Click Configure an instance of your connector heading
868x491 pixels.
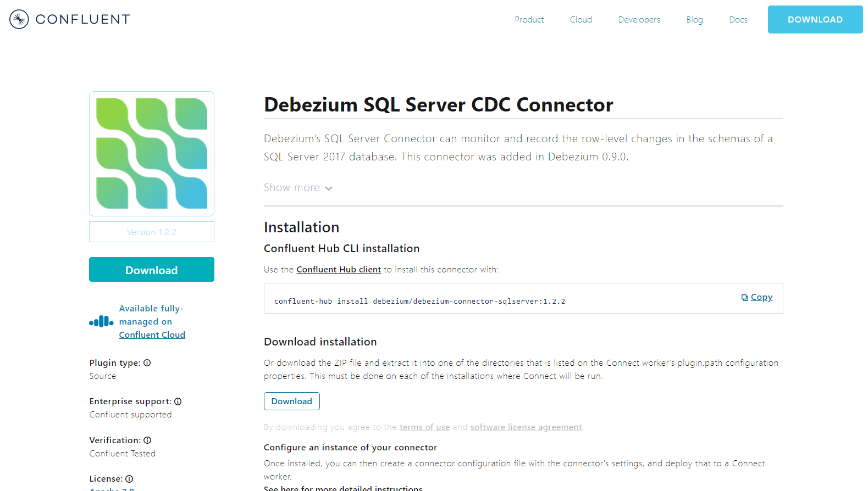tap(350, 448)
